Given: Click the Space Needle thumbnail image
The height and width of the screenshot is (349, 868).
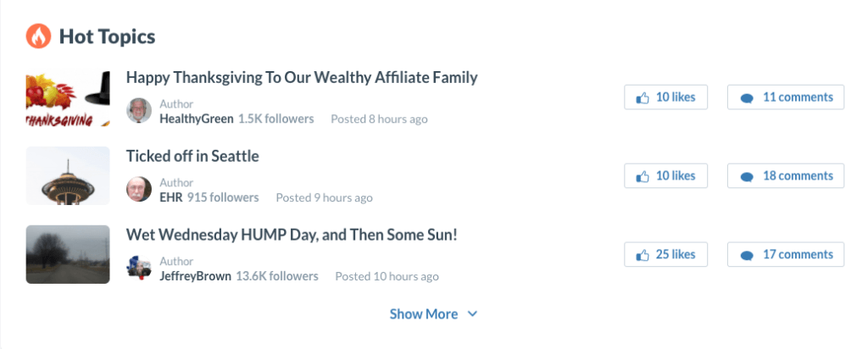Looking at the screenshot, I should click(x=68, y=175).
